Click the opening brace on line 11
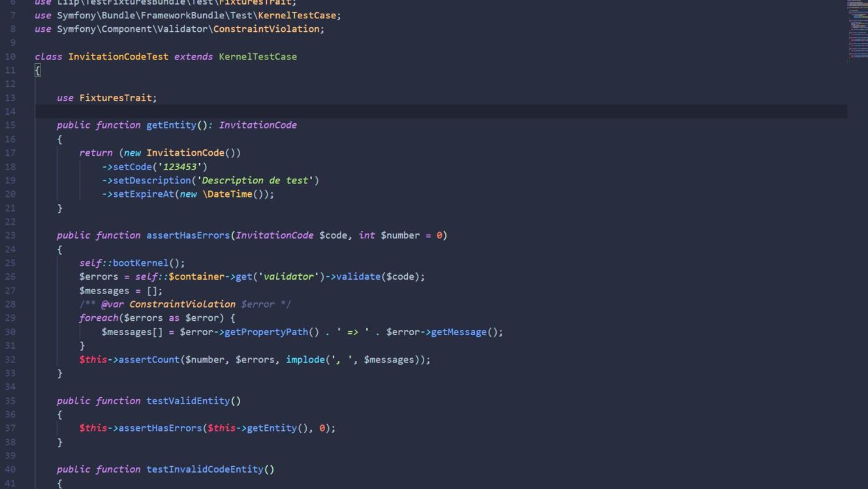The image size is (868, 489). (38, 70)
